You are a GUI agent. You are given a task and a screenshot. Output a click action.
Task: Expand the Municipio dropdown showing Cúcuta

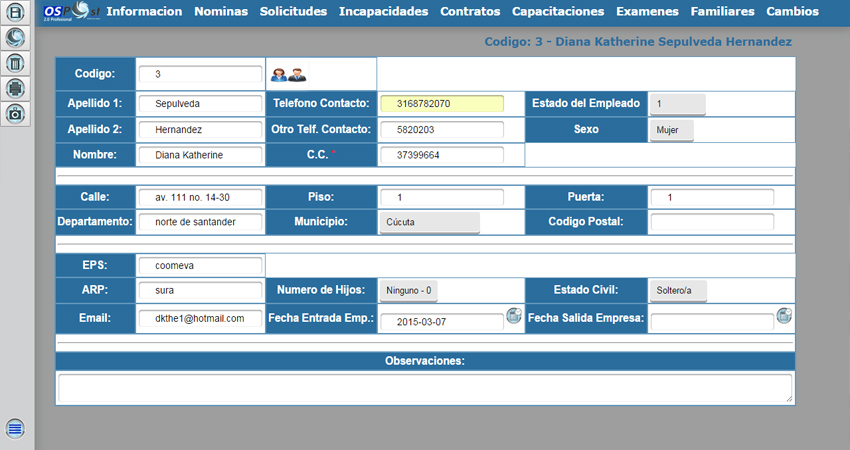(429, 222)
